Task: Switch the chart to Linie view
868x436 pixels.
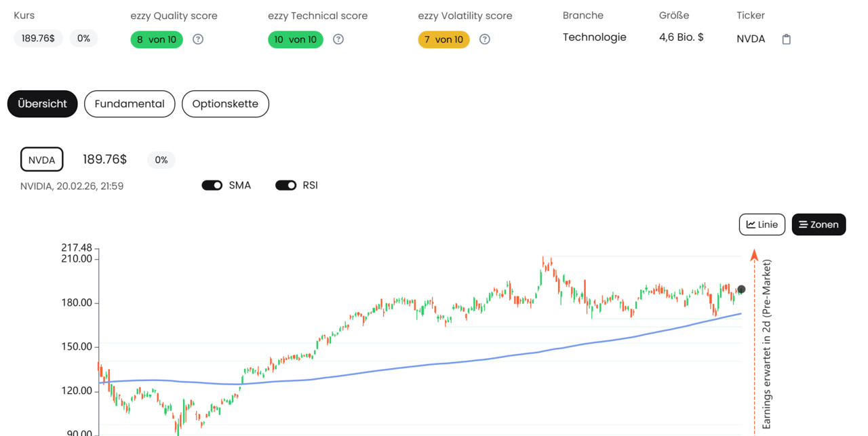Action: tap(762, 224)
